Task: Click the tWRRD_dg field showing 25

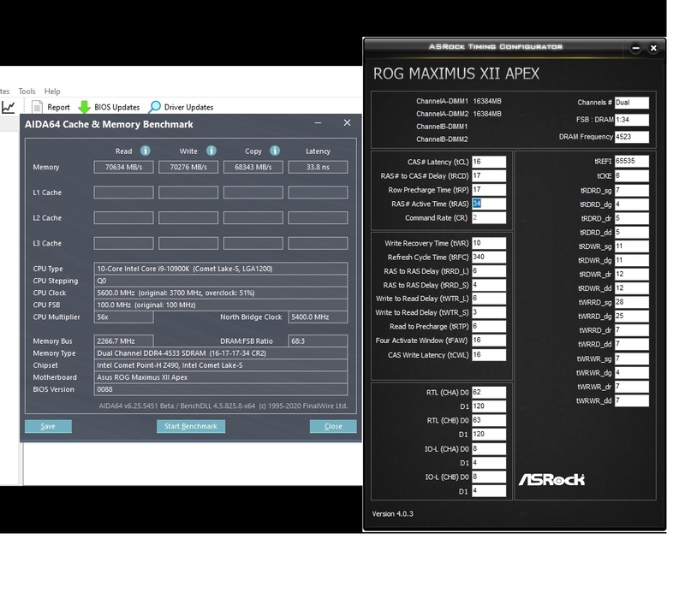Action: pos(632,316)
